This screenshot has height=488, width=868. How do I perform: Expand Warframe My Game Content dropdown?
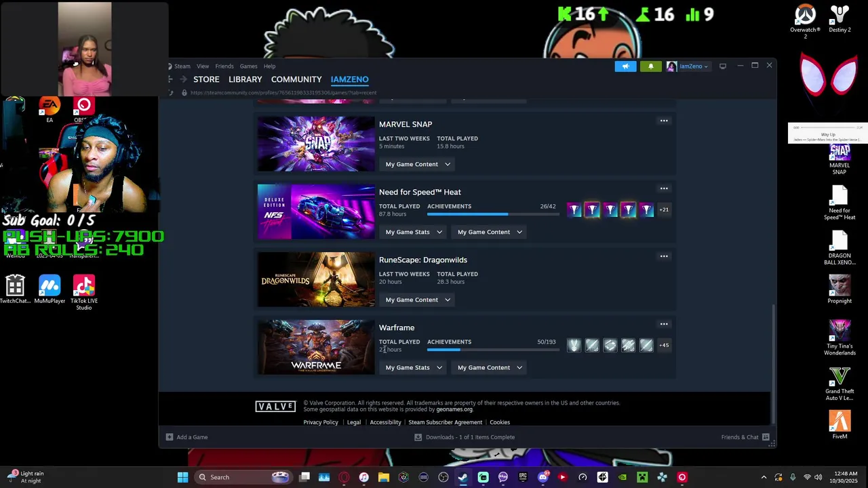pyautogui.click(x=490, y=367)
